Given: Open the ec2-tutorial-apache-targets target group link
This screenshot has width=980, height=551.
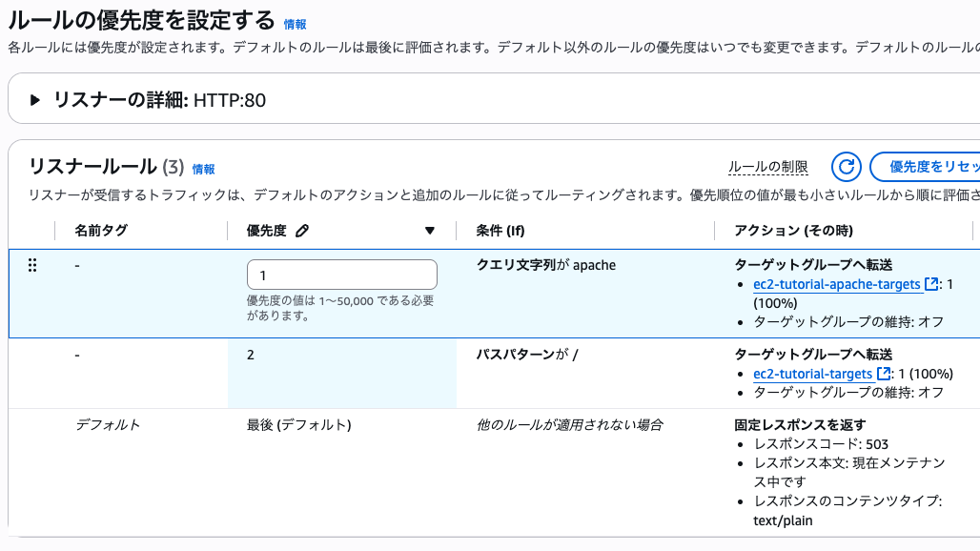Looking at the screenshot, I should click(837, 284).
